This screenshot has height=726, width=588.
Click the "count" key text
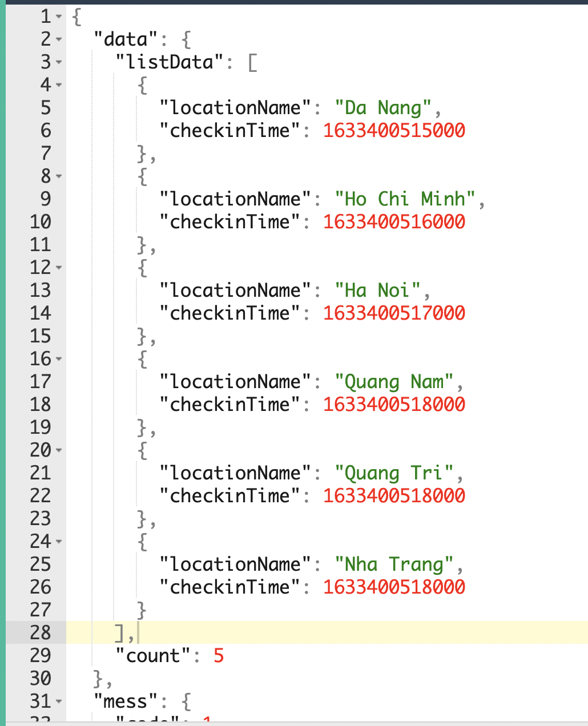point(153,656)
